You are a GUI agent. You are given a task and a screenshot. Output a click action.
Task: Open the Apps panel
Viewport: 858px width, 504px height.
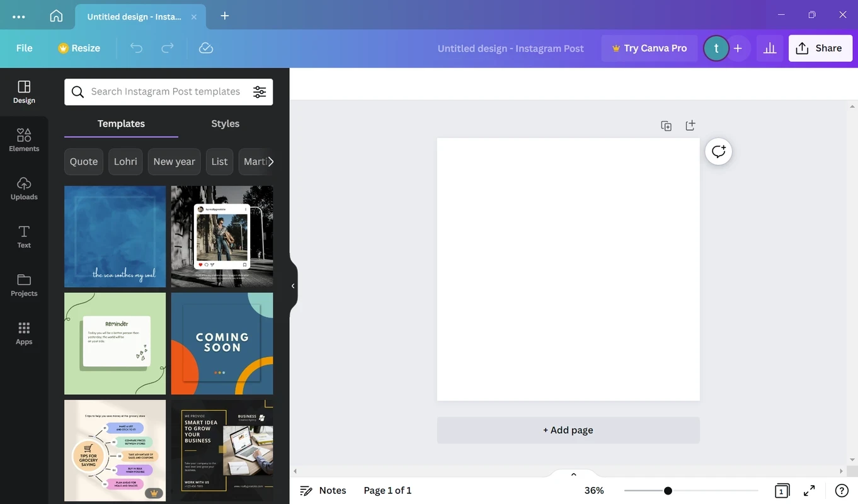click(24, 333)
